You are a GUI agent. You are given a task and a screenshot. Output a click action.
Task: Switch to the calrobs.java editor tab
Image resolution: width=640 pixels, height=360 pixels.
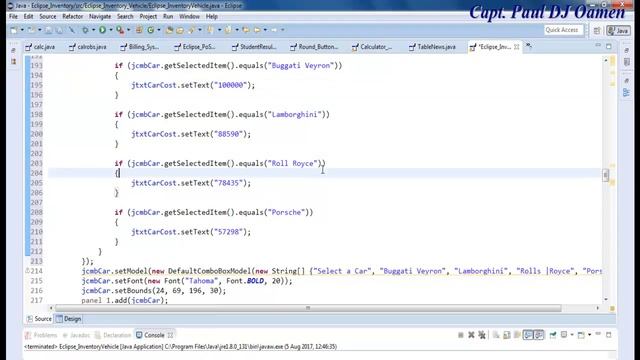(x=88, y=47)
